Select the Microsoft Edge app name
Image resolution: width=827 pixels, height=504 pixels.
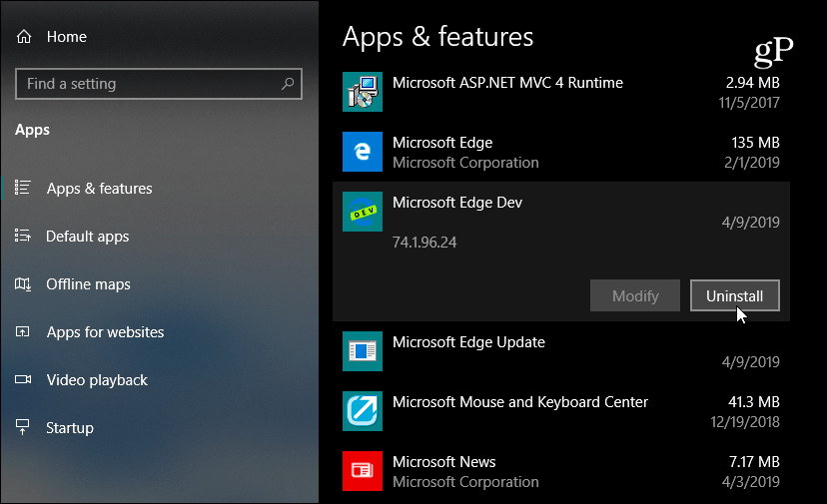tap(442, 143)
